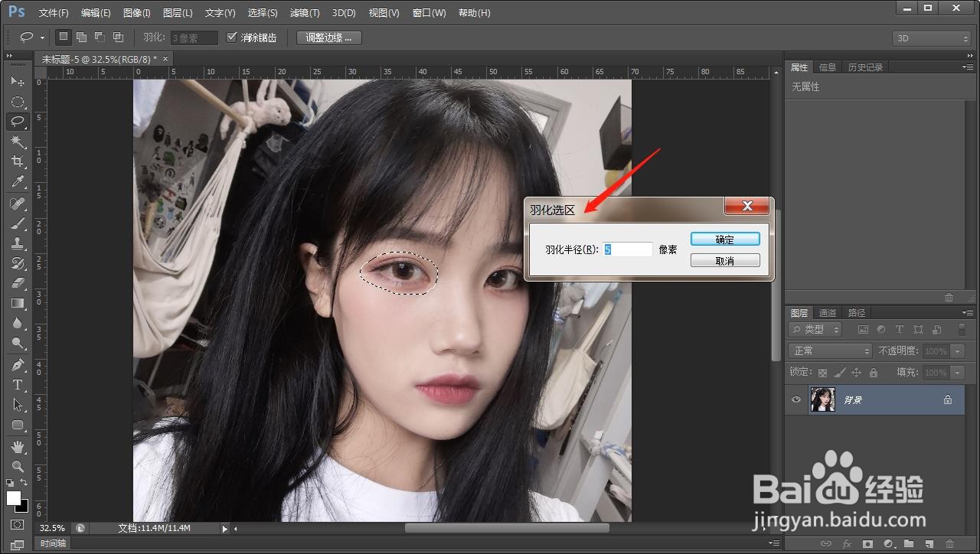
Task: Switch to 历史记录 history tab
Action: pyautogui.click(x=865, y=67)
